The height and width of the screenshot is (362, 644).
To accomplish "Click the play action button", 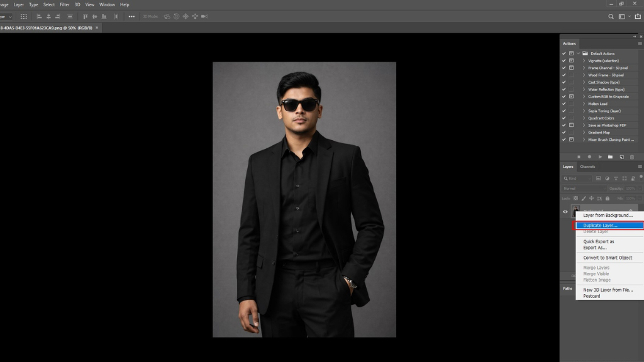I will (x=600, y=156).
